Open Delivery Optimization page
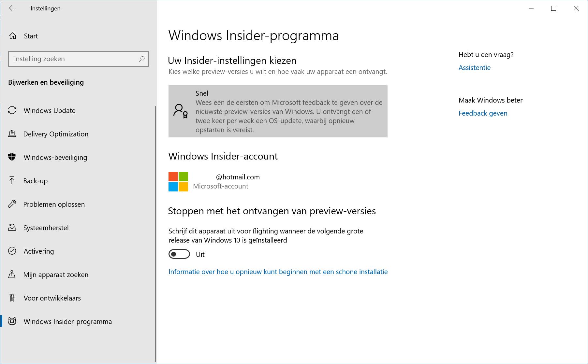 tap(78, 134)
